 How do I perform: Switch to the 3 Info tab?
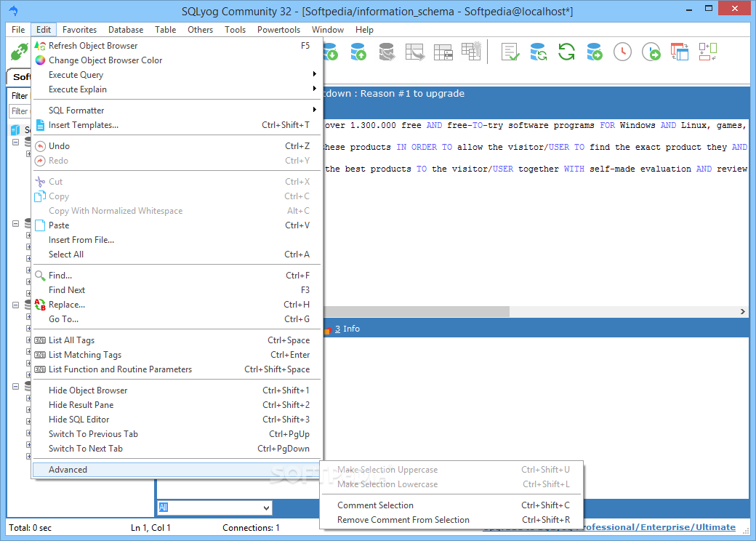(343, 329)
